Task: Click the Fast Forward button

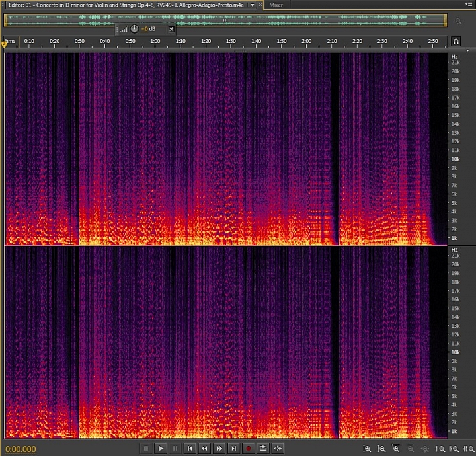Action: click(219, 448)
